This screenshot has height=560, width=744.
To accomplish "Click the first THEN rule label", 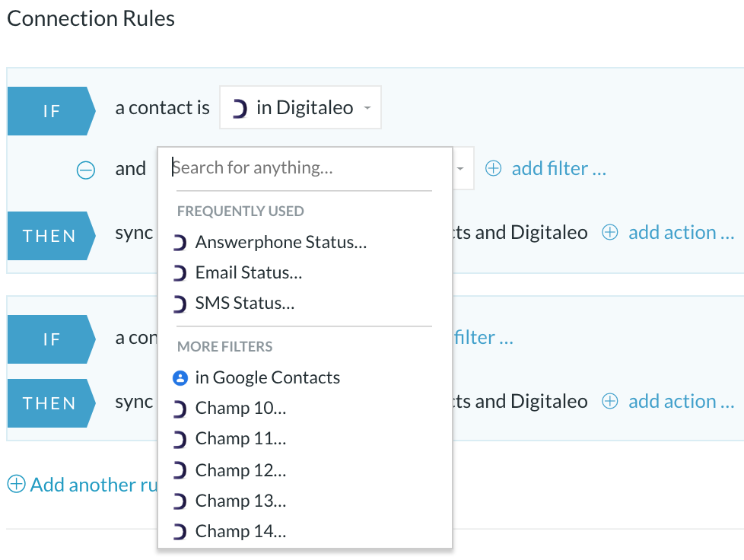I will click(51, 236).
